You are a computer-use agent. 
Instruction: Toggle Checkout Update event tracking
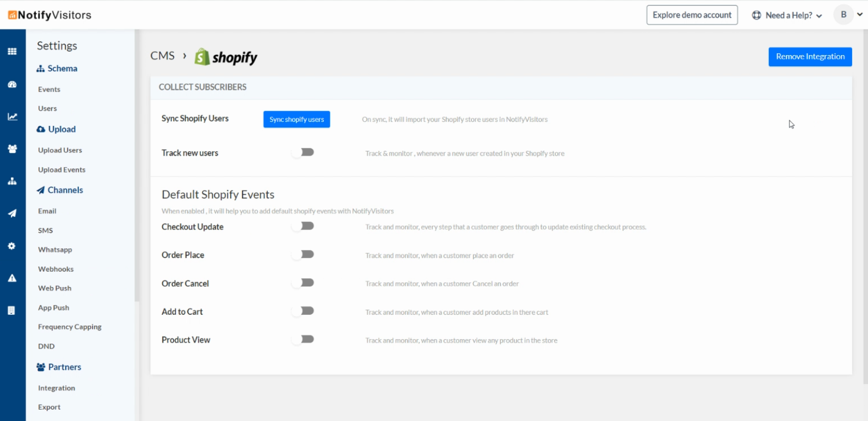[303, 226]
